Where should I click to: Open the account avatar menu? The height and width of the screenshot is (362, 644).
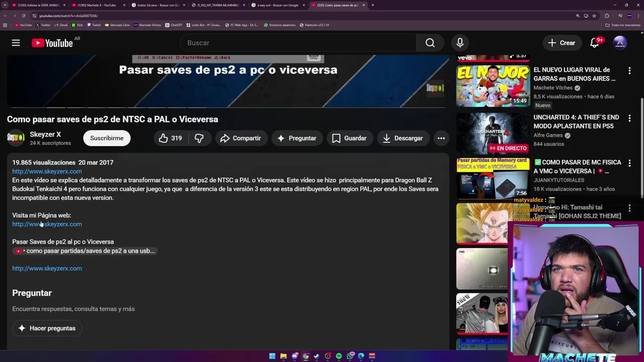point(620,43)
